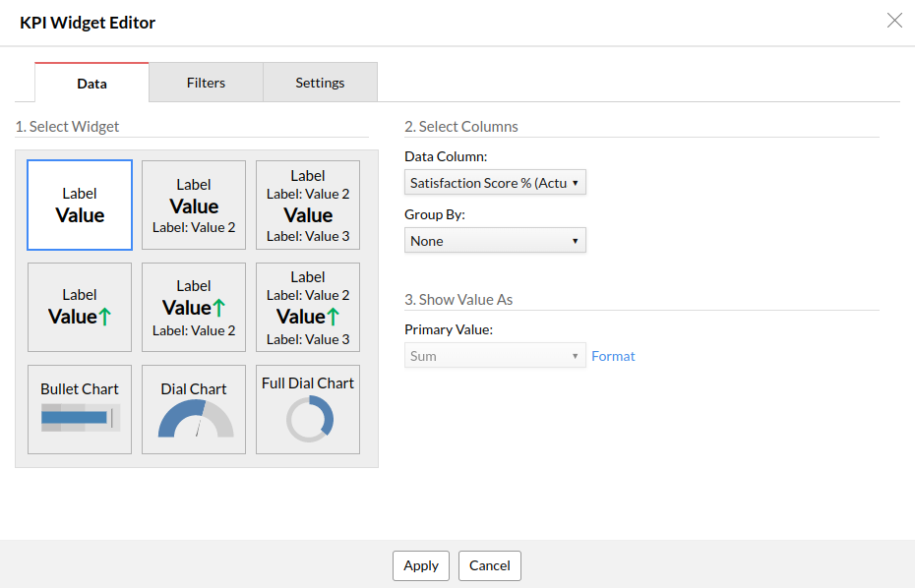Select the Dial Chart widget
This screenshot has height=588, width=915.
coord(194,409)
